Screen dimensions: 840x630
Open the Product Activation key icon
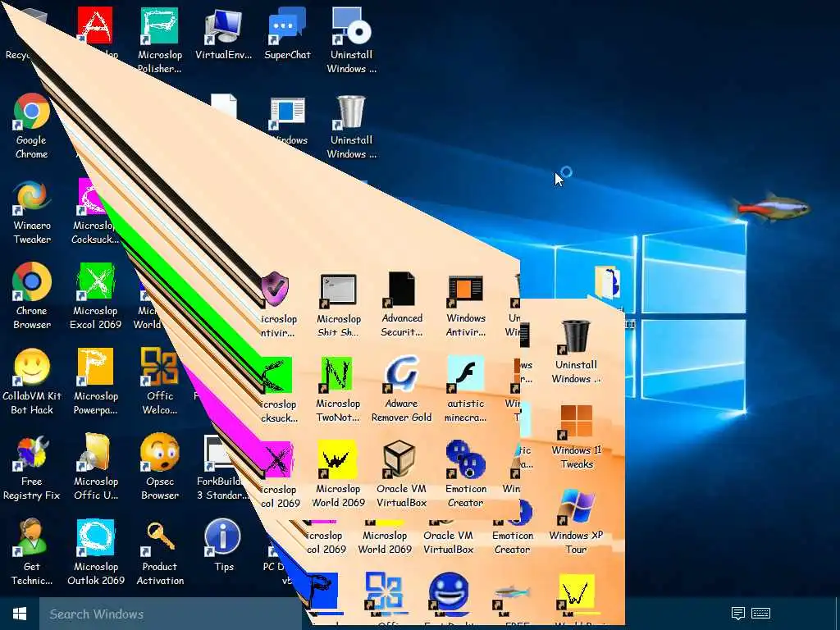(x=159, y=538)
